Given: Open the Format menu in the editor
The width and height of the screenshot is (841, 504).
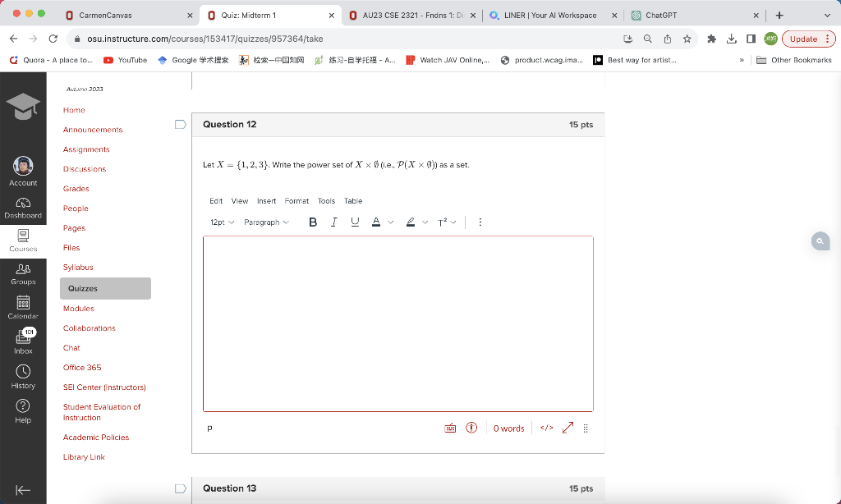Looking at the screenshot, I should click(x=296, y=200).
